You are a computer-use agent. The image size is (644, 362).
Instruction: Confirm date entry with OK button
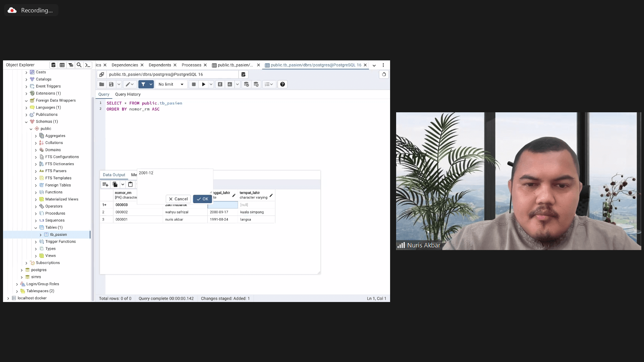(202, 199)
